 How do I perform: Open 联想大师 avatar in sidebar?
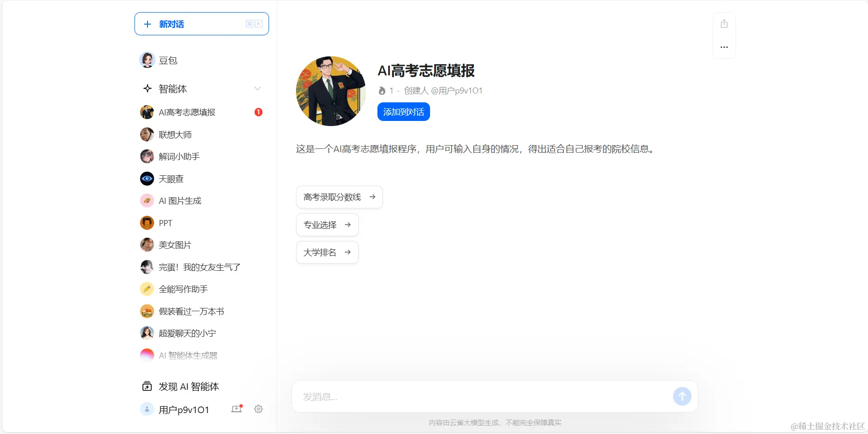tap(147, 134)
